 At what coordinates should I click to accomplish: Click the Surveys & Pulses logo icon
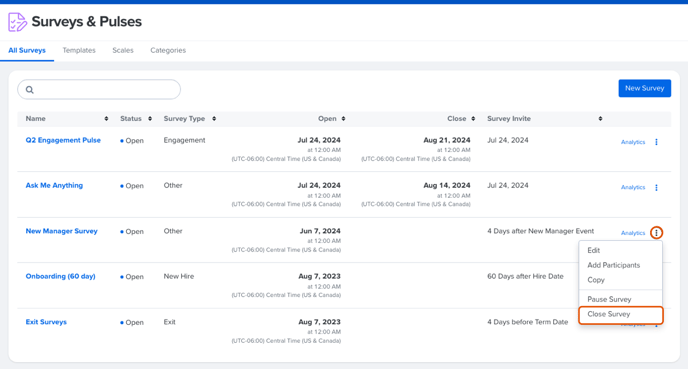pyautogui.click(x=17, y=22)
